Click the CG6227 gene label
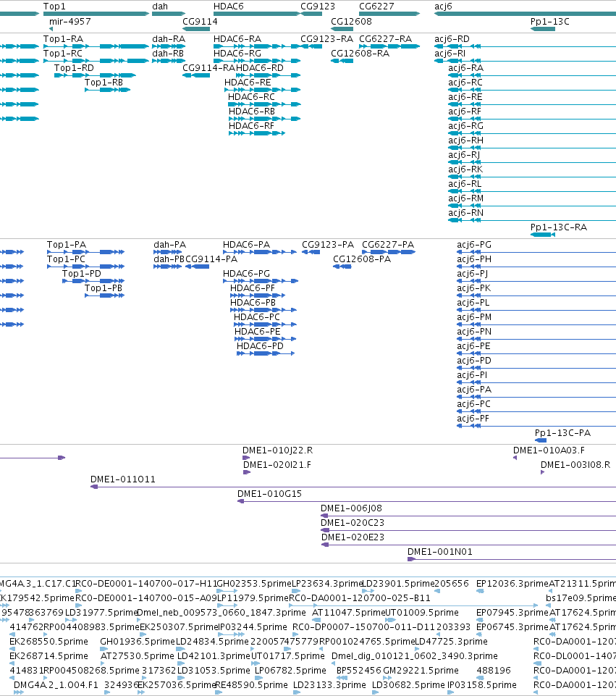The width and height of the screenshot is (616, 696). [376, 7]
